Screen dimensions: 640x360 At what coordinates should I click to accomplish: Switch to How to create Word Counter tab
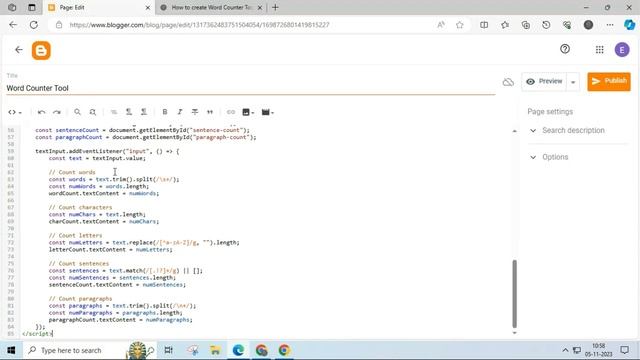pos(211,7)
